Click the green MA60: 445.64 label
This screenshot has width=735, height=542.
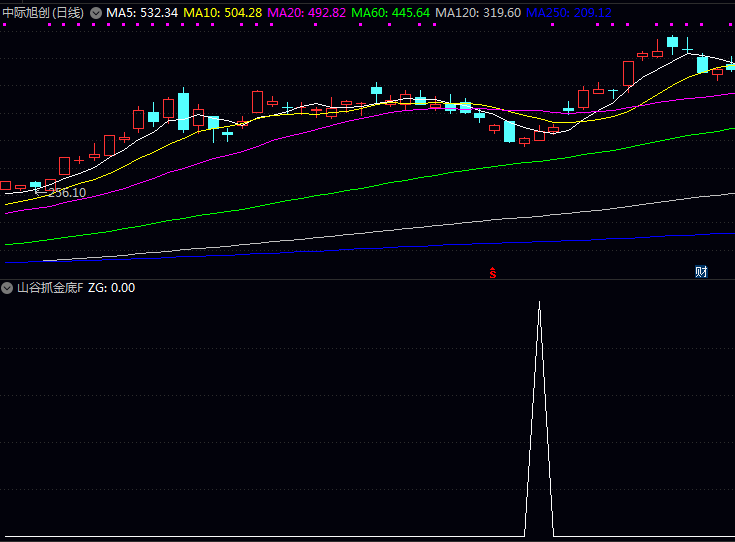point(390,12)
